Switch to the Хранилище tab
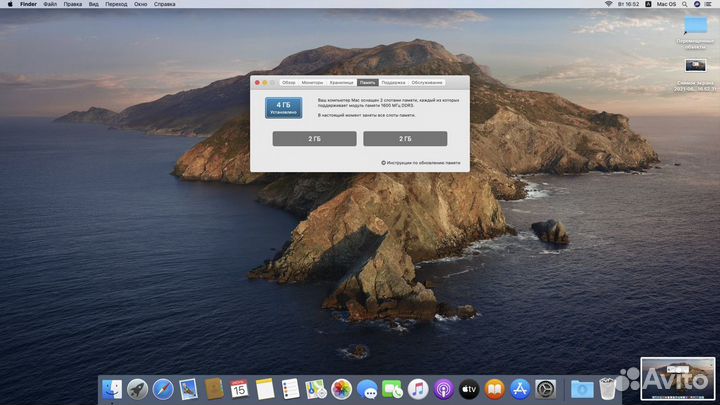Image resolution: width=720 pixels, height=405 pixels. click(x=342, y=83)
